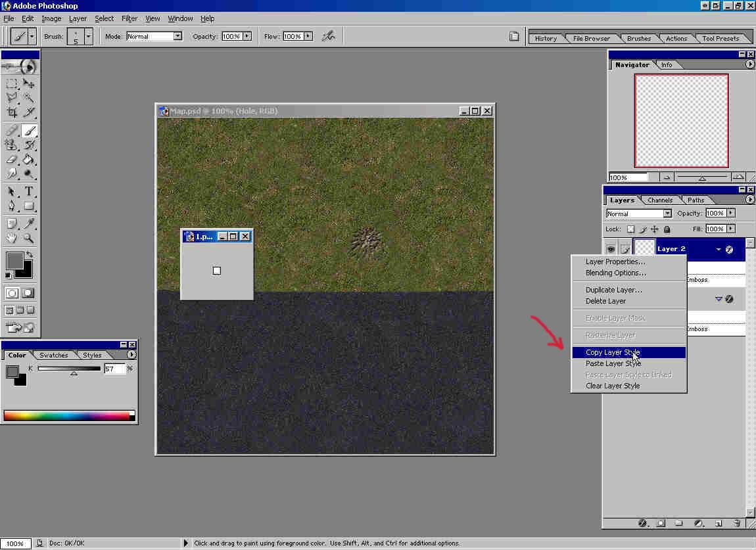
Task: Select the Zoom magnifier tool
Action: (29, 239)
